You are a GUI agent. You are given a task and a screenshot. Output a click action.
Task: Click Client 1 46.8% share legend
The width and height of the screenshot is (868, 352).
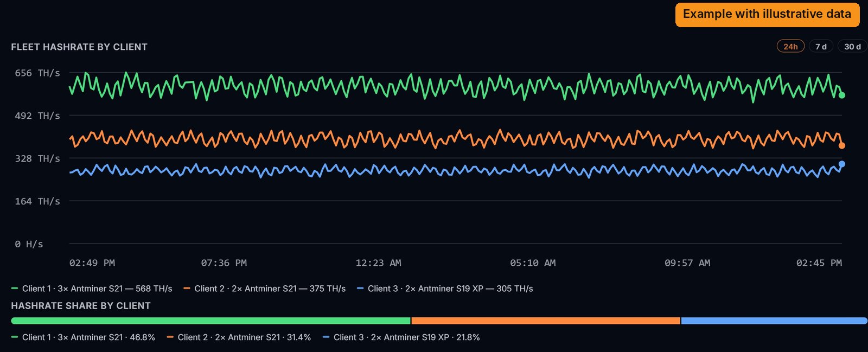(x=83, y=337)
